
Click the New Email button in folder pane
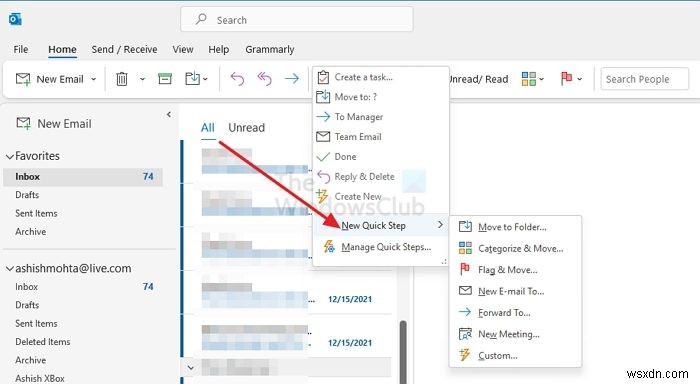(54, 124)
